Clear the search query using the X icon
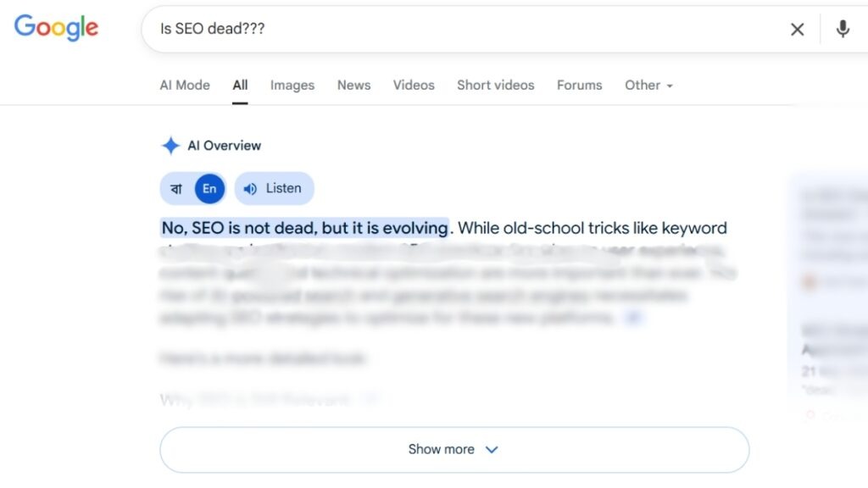Viewport: 868px width, 488px height. point(797,29)
